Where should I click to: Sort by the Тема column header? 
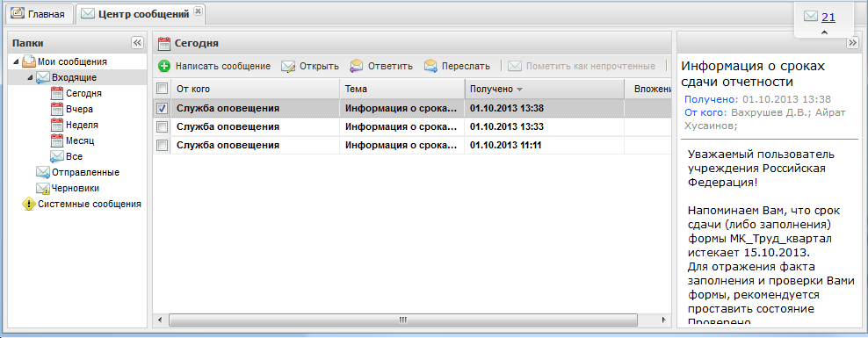401,89
